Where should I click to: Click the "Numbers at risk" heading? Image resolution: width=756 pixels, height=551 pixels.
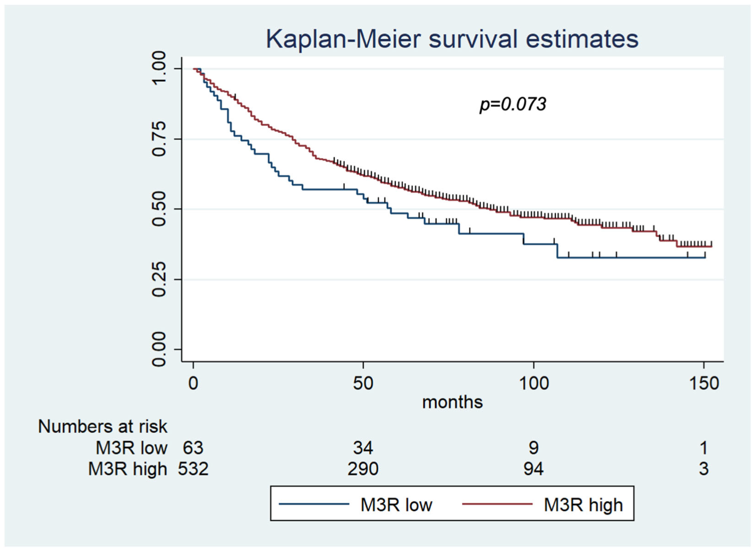coord(102,426)
